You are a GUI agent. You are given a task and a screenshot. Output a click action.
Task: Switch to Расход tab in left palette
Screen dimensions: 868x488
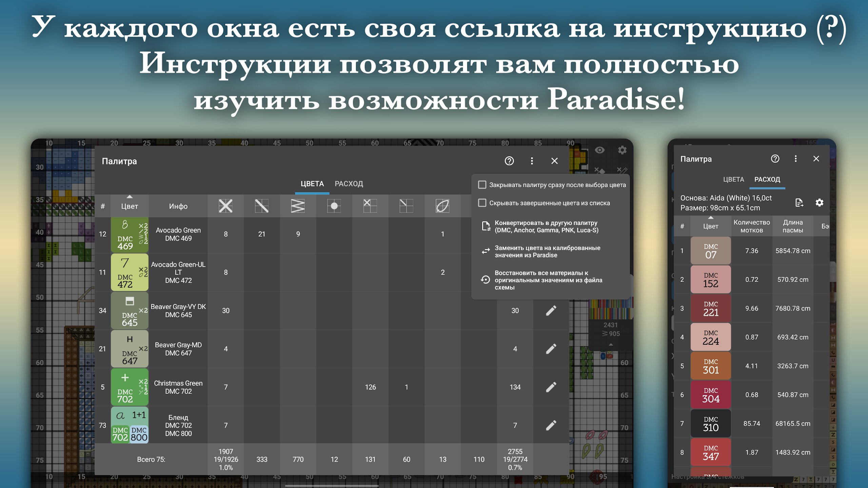pos(349,184)
